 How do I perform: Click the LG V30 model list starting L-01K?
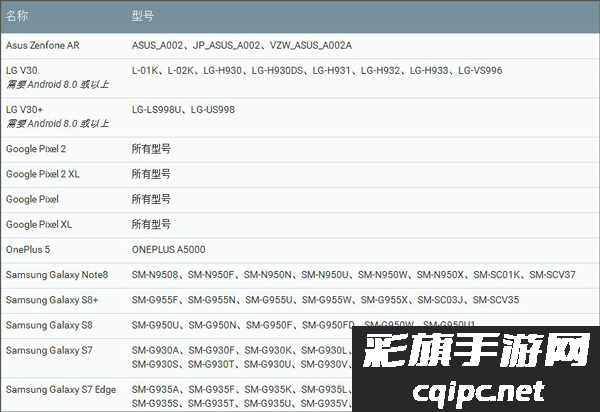316,70
